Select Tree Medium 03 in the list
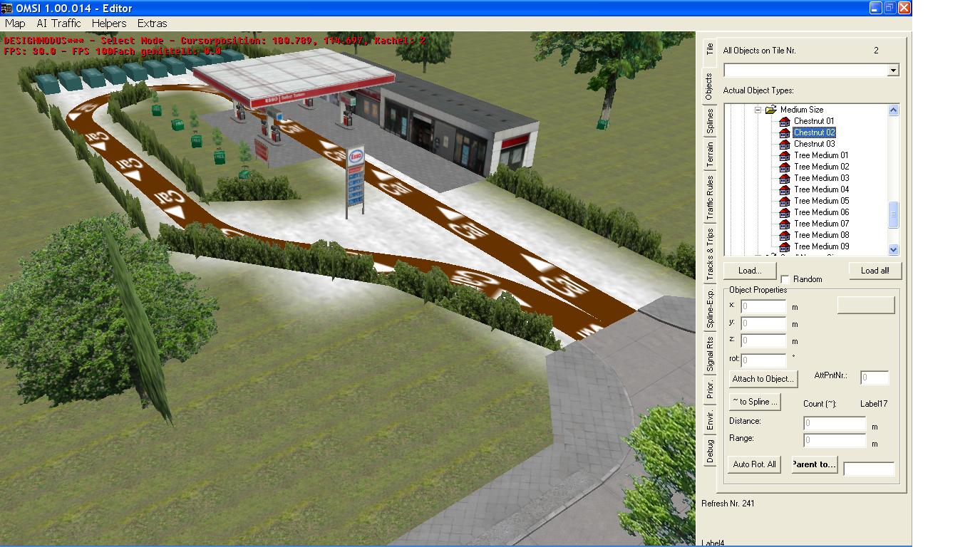 pyautogui.click(x=821, y=178)
